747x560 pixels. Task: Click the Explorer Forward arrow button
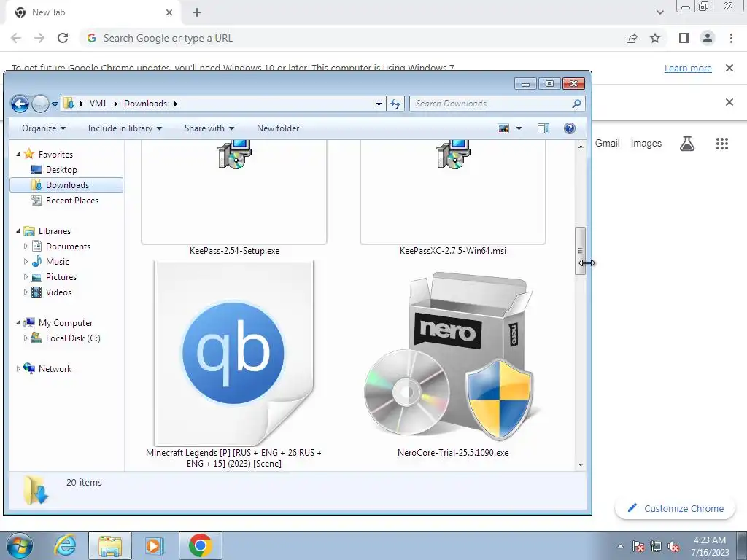(41, 104)
